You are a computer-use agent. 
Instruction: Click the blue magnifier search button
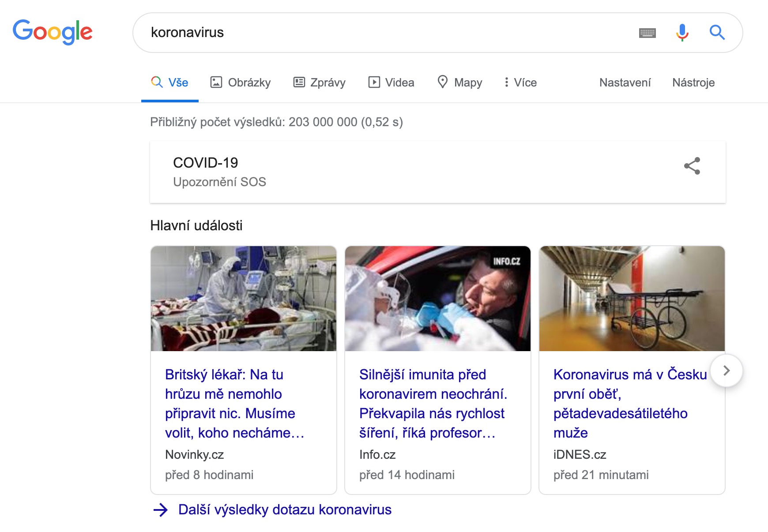pyautogui.click(x=717, y=32)
